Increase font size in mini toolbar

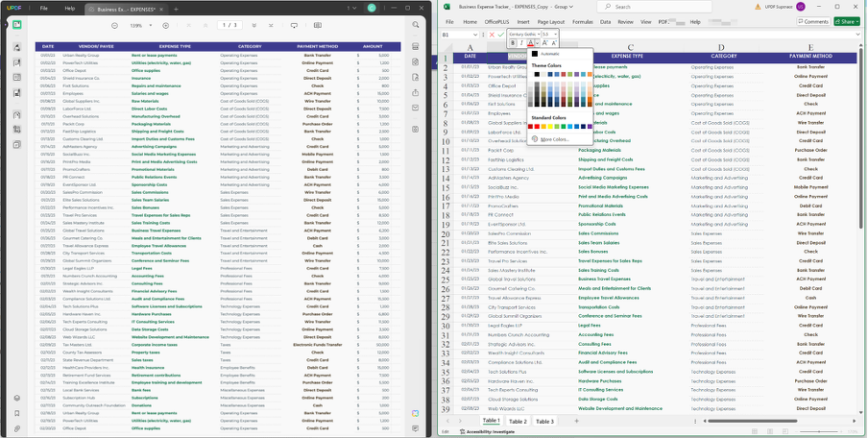[544, 42]
